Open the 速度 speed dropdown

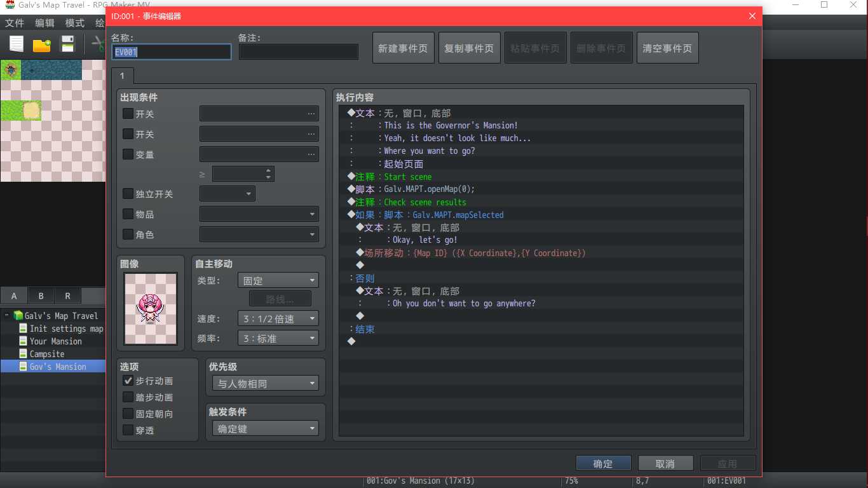(278, 318)
